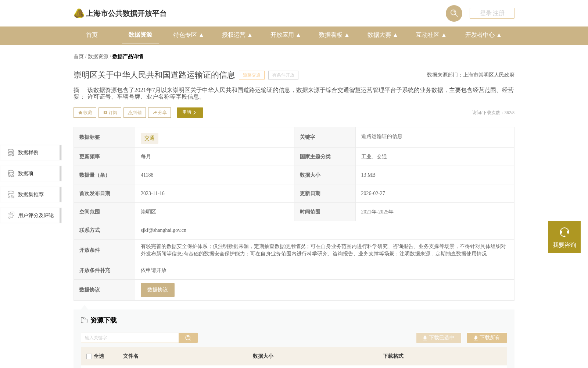Jump to 用户评分及评论 in side panel
Image resolution: width=588 pixels, height=368 pixels.
[31, 216]
